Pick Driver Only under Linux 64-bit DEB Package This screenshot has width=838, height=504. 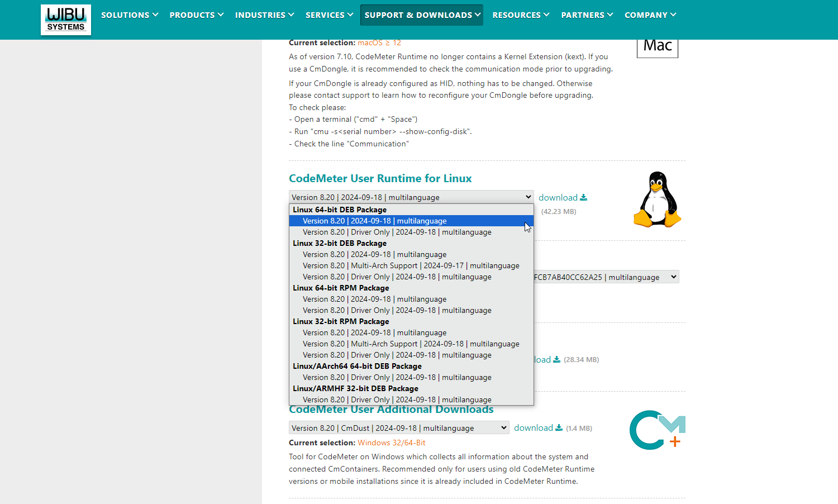[411, 232]
